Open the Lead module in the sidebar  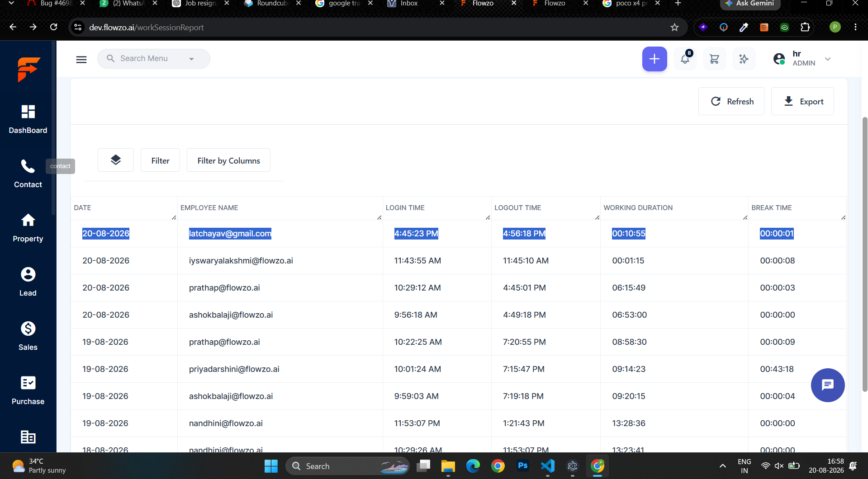pyautogui.click(x=28, y=282)
